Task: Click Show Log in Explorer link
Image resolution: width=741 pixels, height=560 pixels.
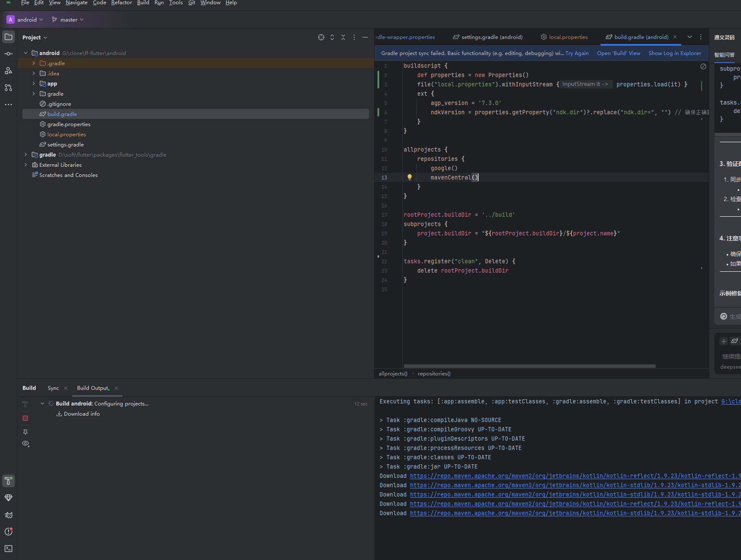Action: (675, 53)
